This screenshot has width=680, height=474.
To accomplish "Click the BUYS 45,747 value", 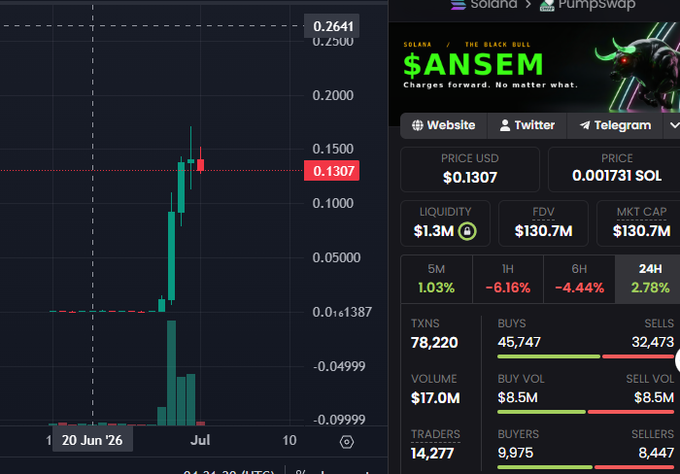I will click(519, 342).
